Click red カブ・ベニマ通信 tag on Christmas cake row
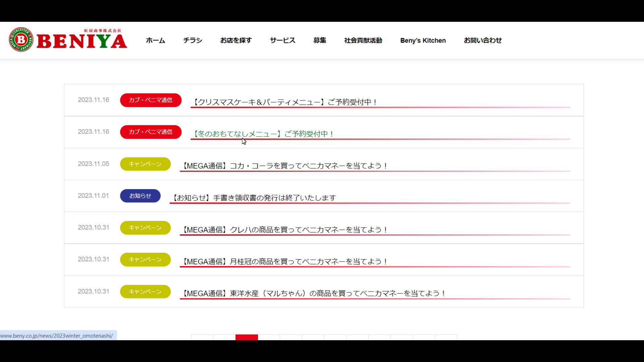 151,100
